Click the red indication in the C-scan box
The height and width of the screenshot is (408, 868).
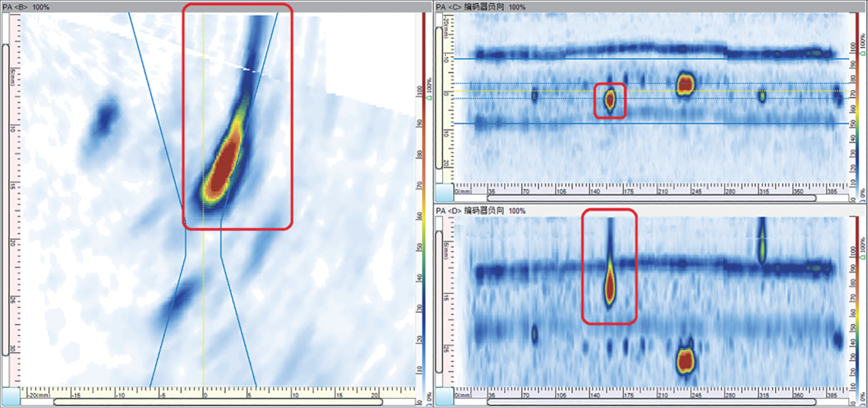pyautogui.click(x=610, y=100)
